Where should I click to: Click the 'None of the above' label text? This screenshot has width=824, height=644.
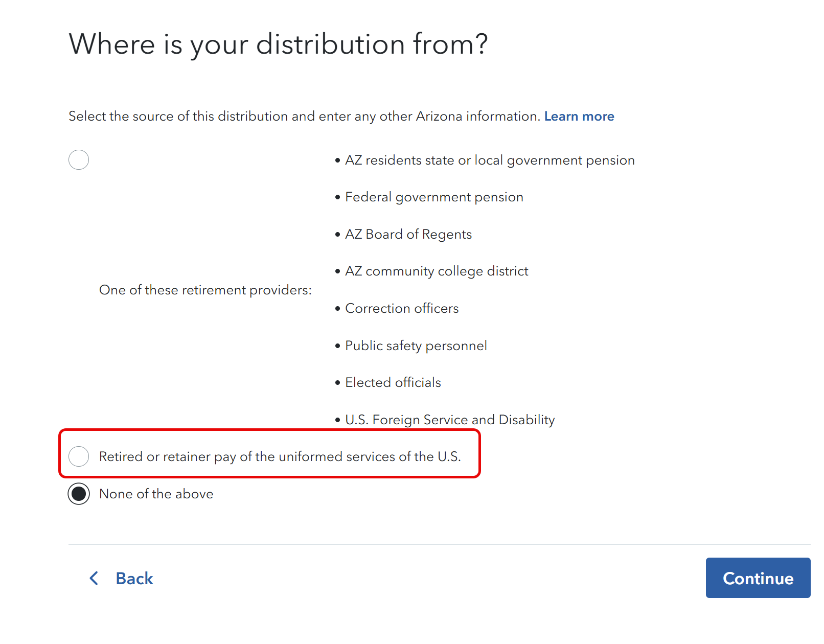[156, 494]
